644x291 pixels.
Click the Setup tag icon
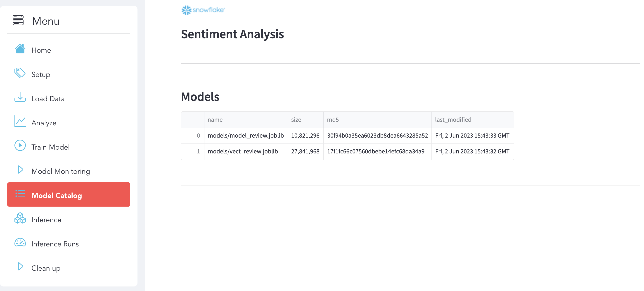pyautogui.click(x=20, y=73)
